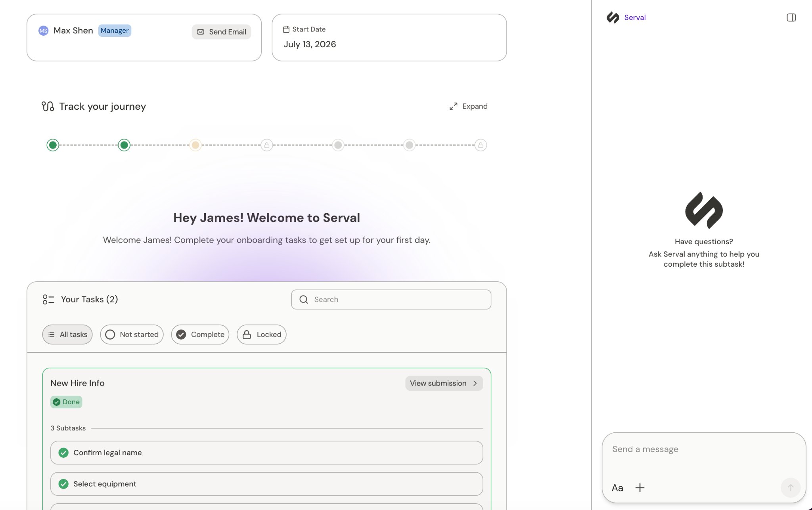This screenshot has height=510, width=812.
Task: Focus the task Search field
Action: (391, 300)
